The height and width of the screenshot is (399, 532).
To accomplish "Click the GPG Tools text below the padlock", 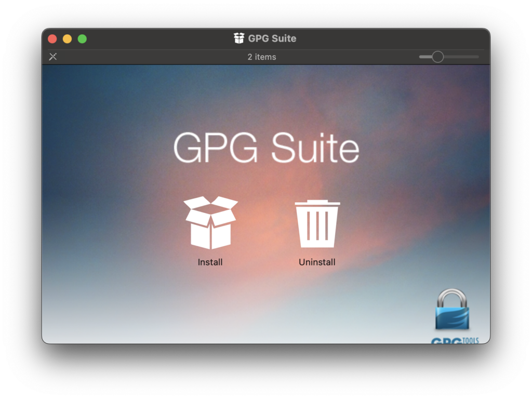I will pyautogui.click(x=455, y=340).
